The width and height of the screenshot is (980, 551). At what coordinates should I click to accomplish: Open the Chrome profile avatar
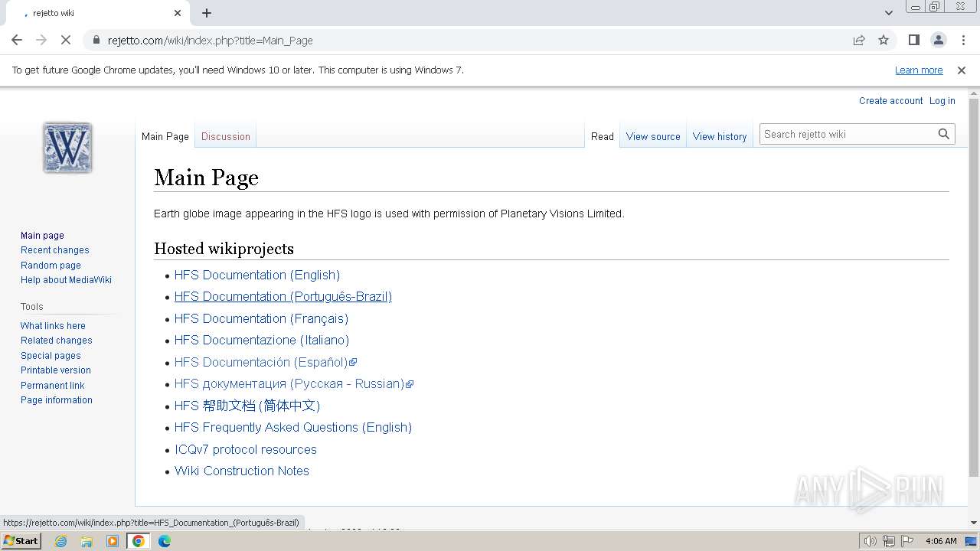coord(938,40)
